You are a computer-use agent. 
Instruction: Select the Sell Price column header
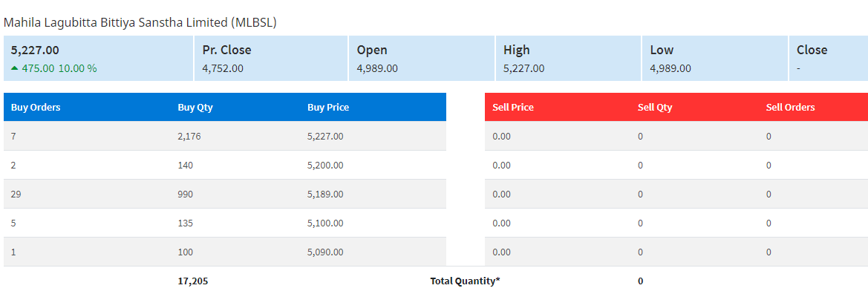point(512,108)
